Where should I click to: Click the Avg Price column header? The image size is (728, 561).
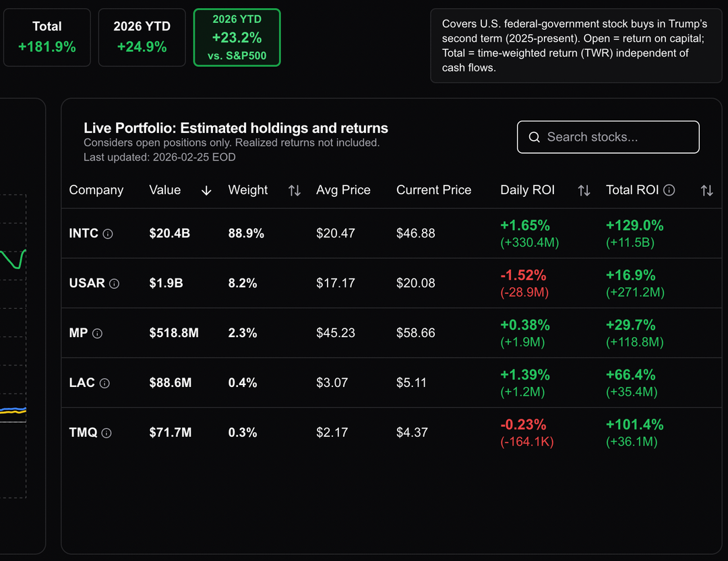tap(343, 190)
